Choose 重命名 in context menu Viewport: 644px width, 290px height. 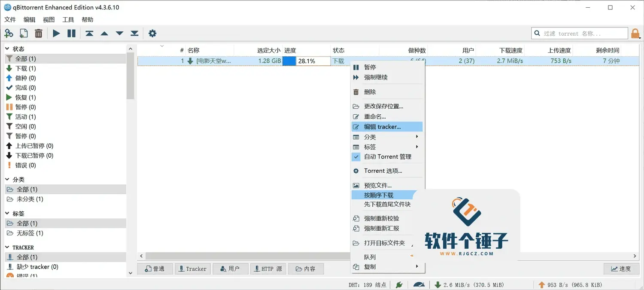[x=387, y=116]
